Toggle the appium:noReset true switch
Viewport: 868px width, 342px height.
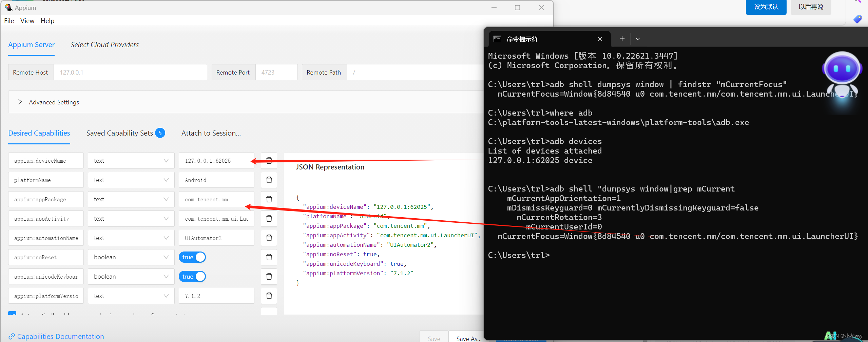point(192,257)
